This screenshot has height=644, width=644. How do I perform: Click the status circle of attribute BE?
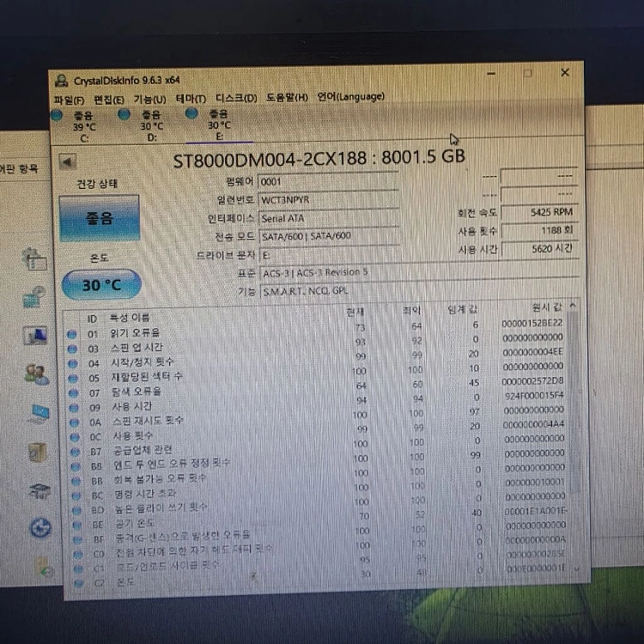click(x=77, y=525)
